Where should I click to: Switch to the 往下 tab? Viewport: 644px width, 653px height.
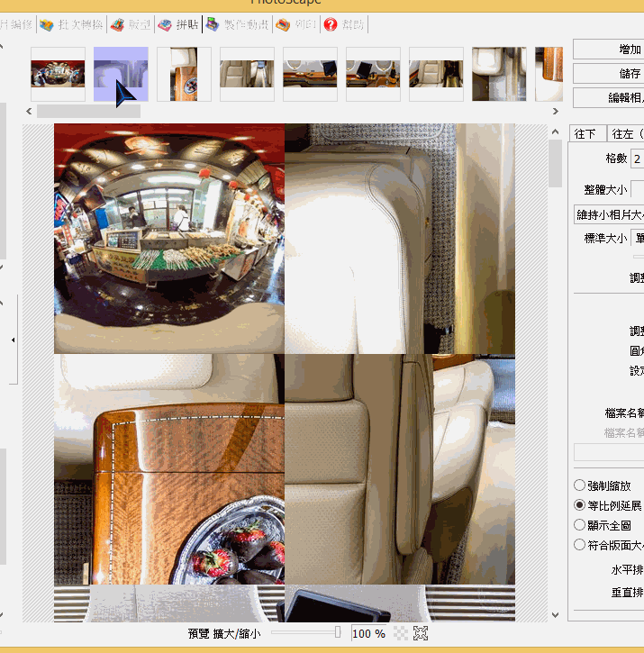[585, 133]
